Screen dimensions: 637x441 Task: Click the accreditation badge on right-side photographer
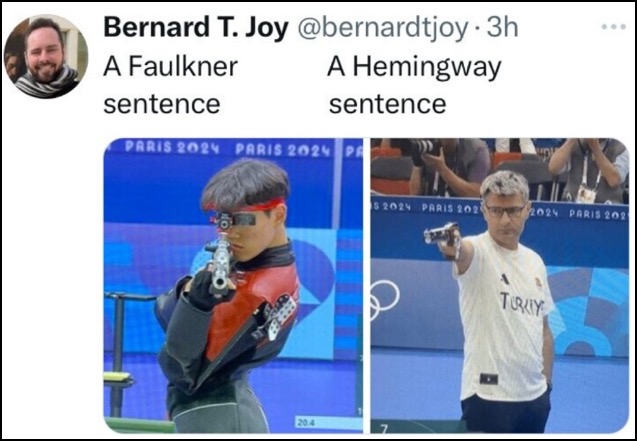[587, 194]
